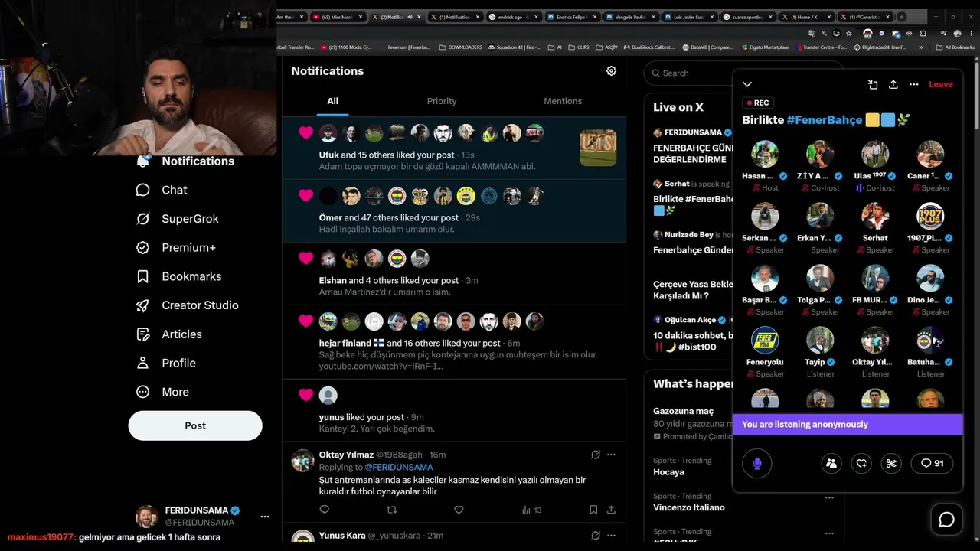
Task: Share Oktay Yılmaz's post
Action: click(611, 510)
